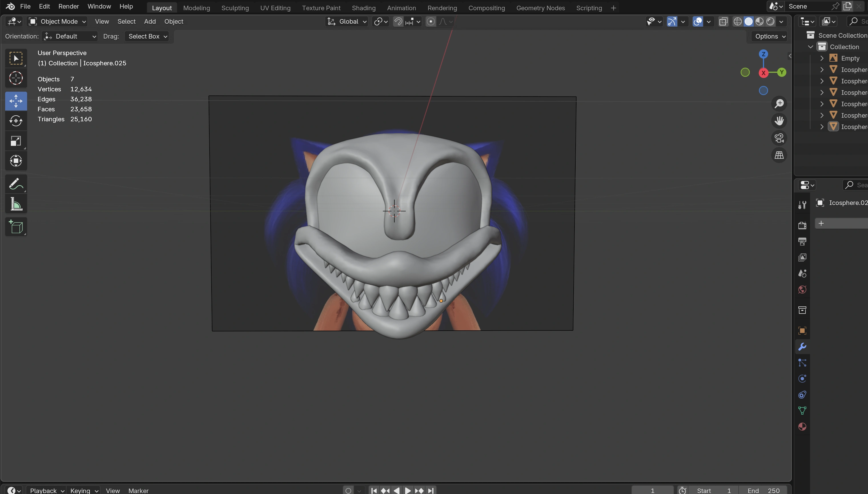
Task: Select the Measure tool
Action: coord(16,204)
